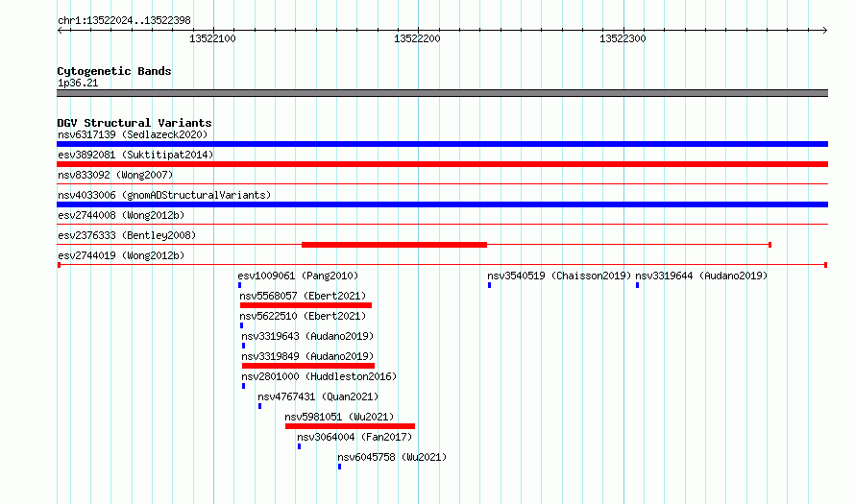
Task: Click nsv4033006 (gnomADStructuralVariants) label
Action: pyautogui.click(x=164, y=195)
